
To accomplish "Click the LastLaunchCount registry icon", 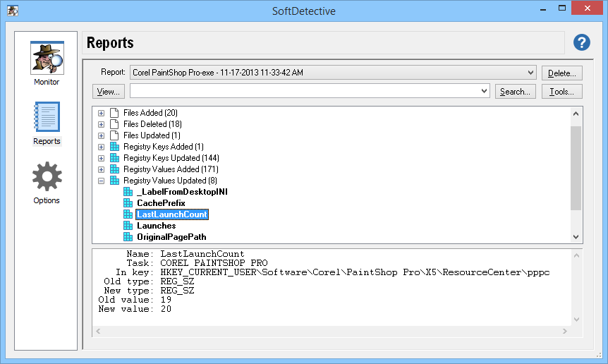I will (128, 214).
